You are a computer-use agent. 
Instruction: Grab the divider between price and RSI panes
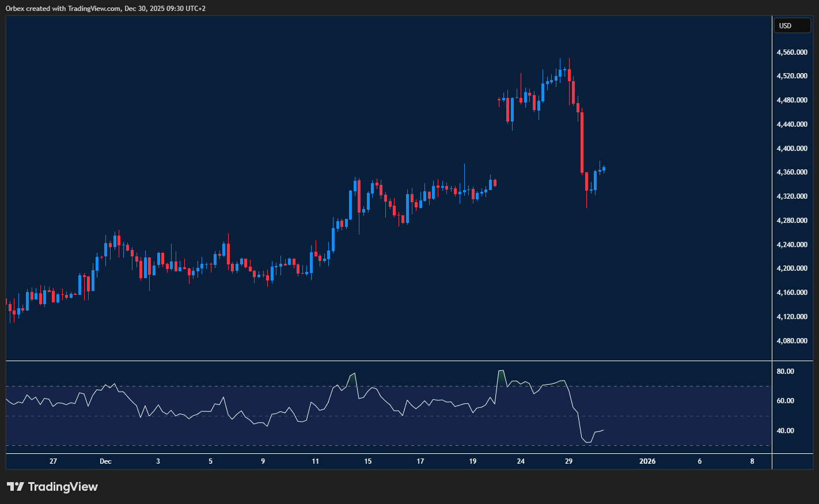tap(389, 361)
